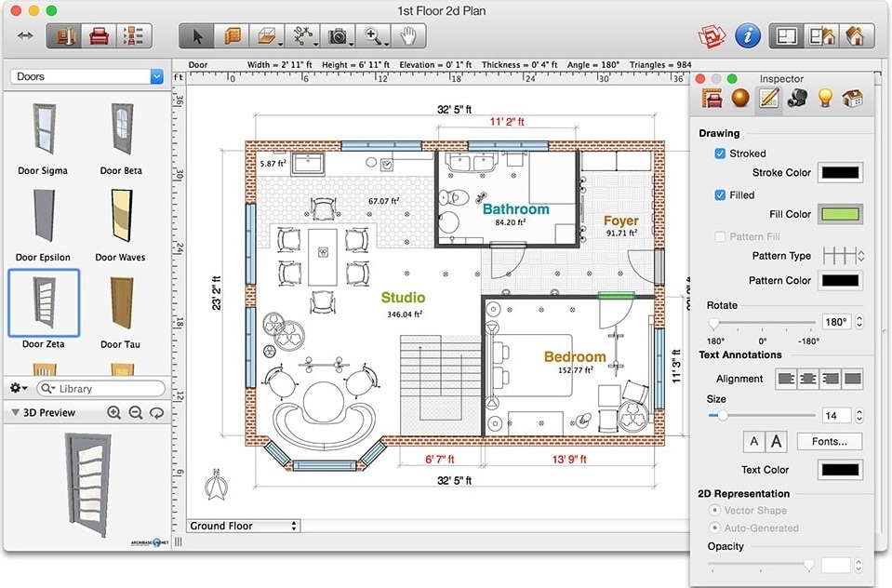Open Inspector 2D drawing pencil tab
892x588 pixels.
point(768,99)
